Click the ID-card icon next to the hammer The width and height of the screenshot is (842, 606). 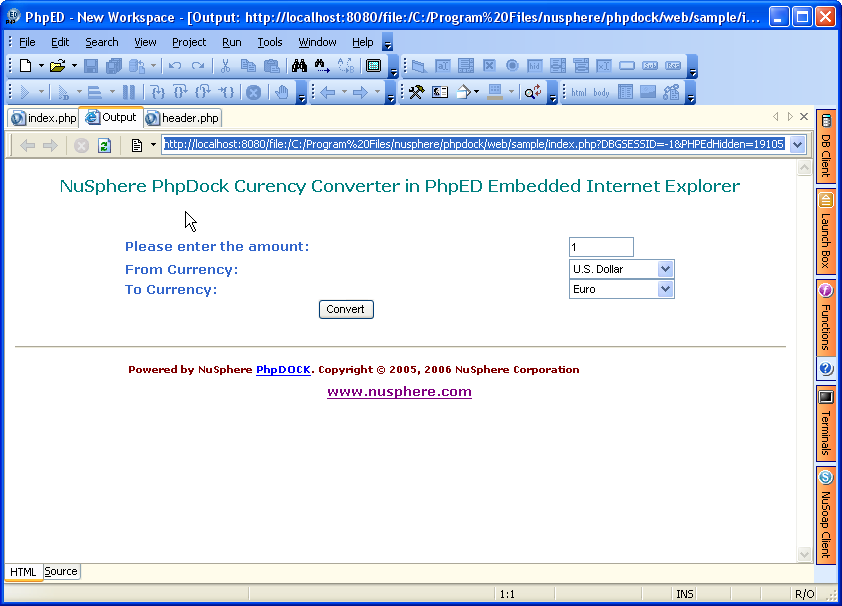tap(440, 92)
